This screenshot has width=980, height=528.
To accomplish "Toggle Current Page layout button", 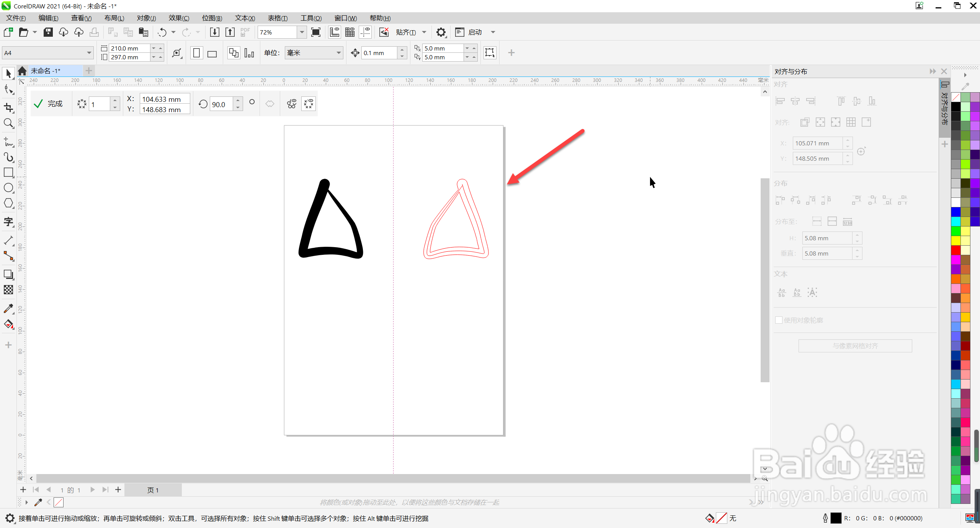I will (x=249, y=53).
